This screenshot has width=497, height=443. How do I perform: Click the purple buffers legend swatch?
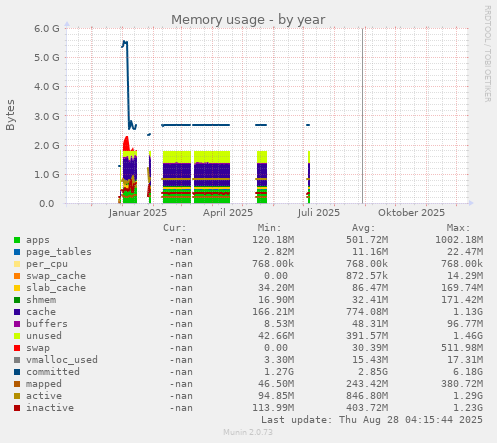(x=17, y=324)
